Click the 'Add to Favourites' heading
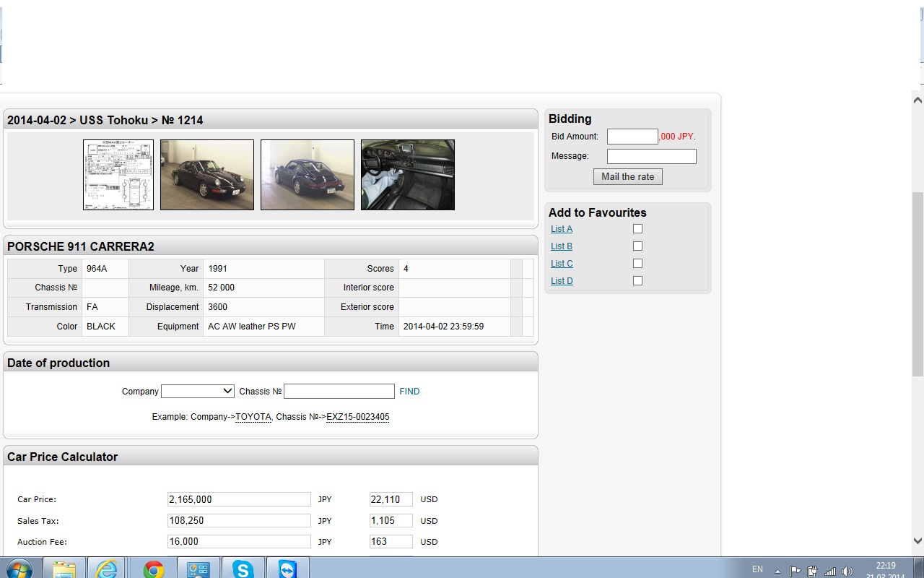Viewport: 924px width, 578px height. [x=598, y=212]
